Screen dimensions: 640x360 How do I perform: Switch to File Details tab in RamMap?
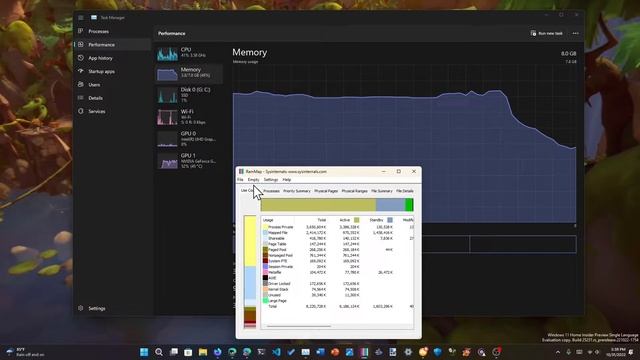404,191
